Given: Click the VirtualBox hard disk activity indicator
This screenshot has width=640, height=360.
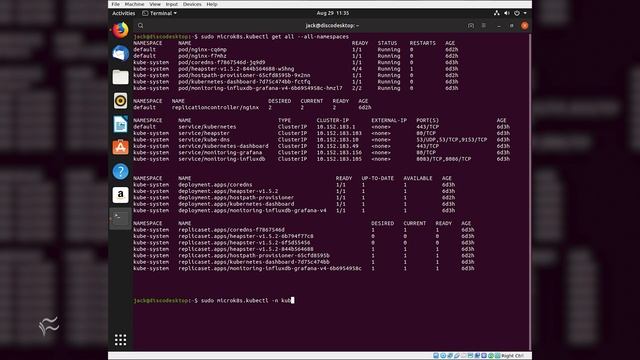Looking at the screenshot, I should coord(436,356).
